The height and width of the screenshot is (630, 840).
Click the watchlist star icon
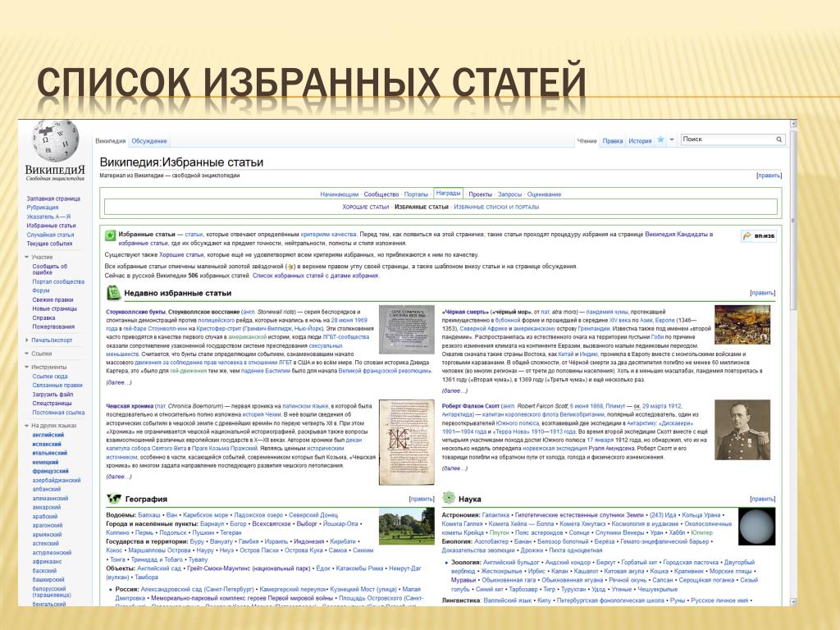click(660, 139)
